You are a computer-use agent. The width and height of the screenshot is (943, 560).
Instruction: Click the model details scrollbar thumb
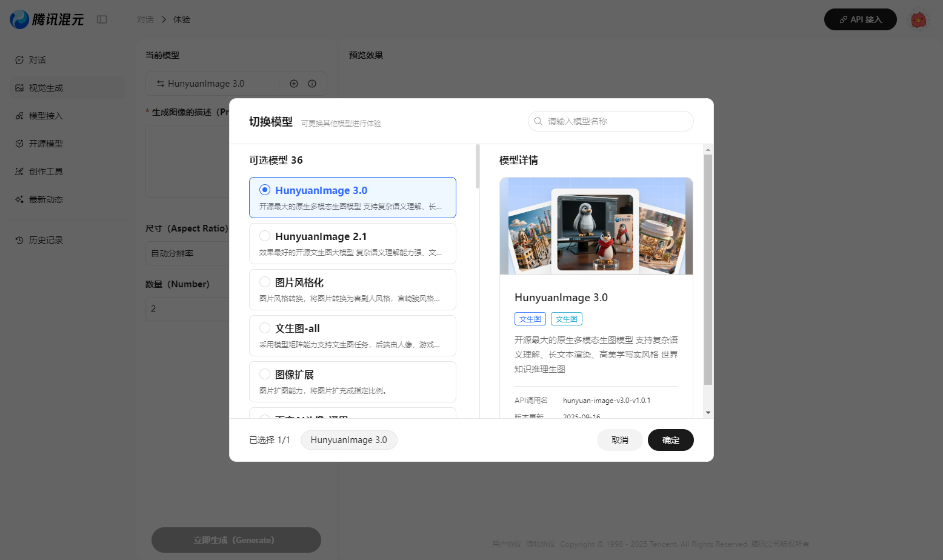[708, 270]
